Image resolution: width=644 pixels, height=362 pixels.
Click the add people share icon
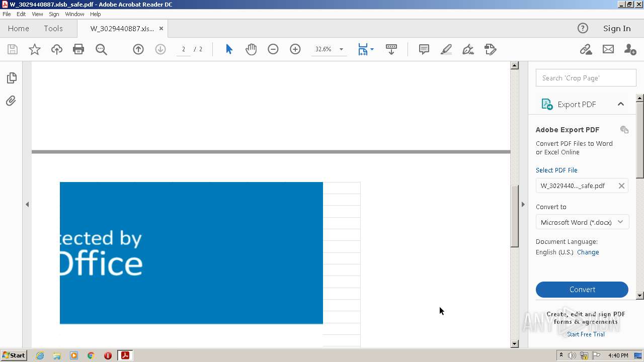[x=630, y=49]
